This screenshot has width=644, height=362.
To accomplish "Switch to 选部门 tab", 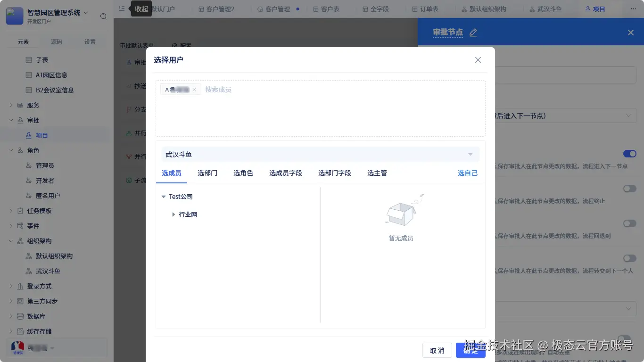I will (207, 173).
